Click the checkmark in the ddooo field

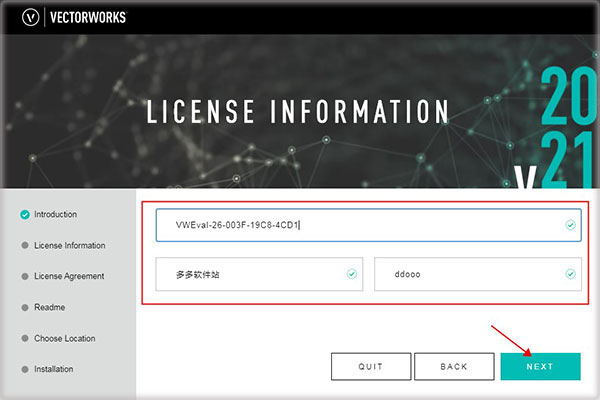(x=570, y=274)
